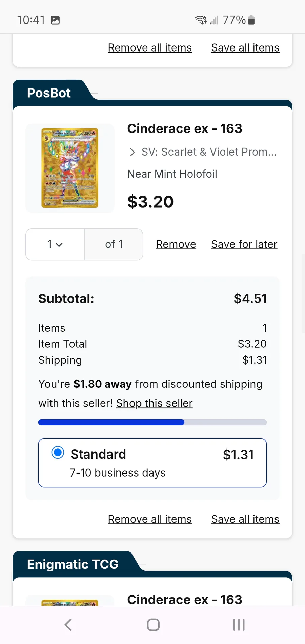Tap the cellular signal strength icon

214,20
